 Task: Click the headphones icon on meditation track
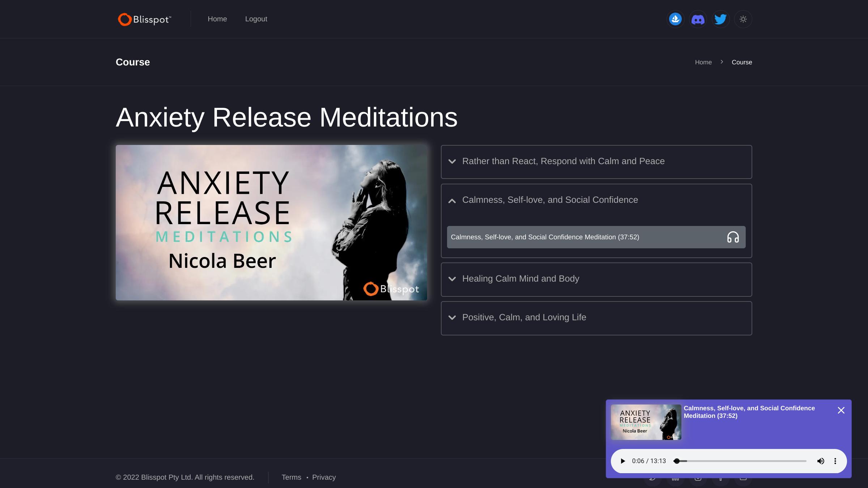[x=733, y=237]
